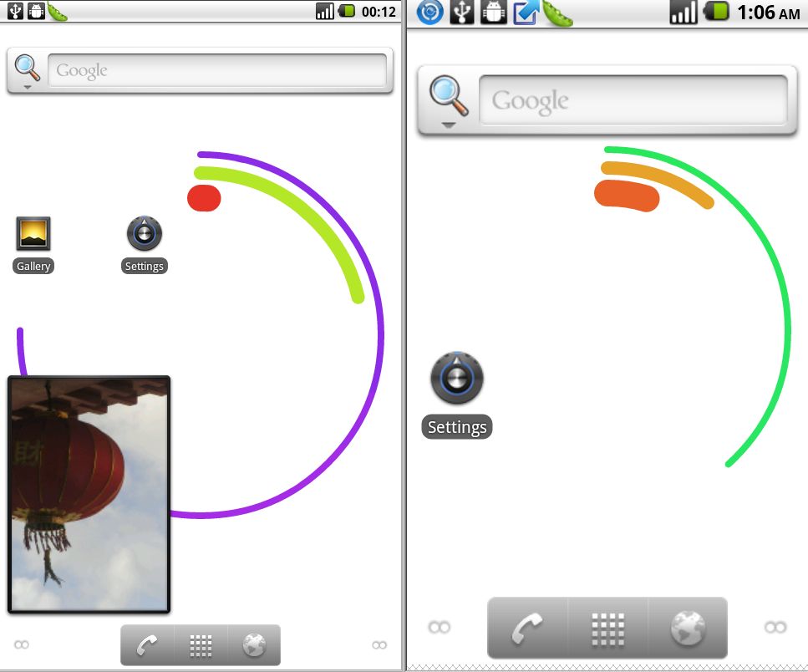Tap pea pod notification on right phone
The width and height of the screenshot is (808, 672).
[557, 13]
